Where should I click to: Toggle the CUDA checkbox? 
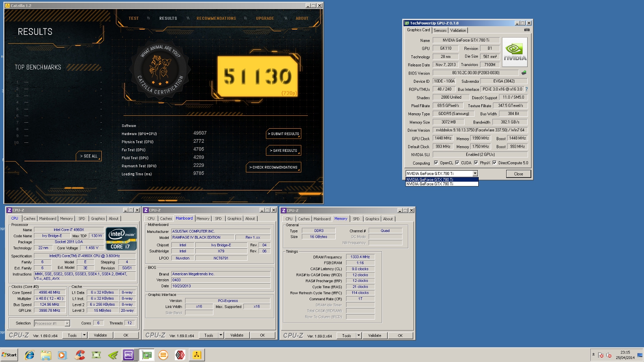[457, 163]
